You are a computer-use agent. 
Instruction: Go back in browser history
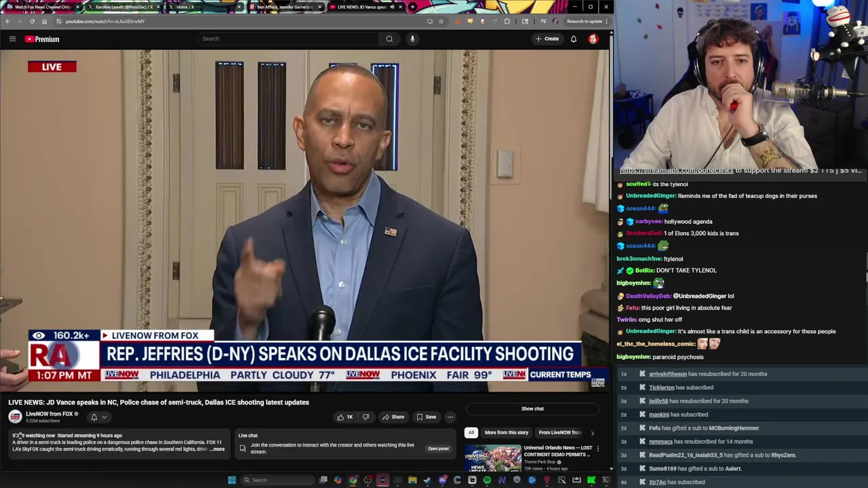7,21
